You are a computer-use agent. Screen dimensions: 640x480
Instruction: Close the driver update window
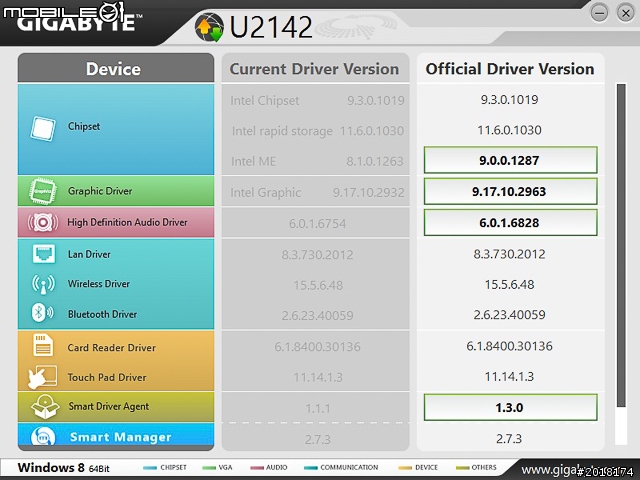click(x=626, y=13)
